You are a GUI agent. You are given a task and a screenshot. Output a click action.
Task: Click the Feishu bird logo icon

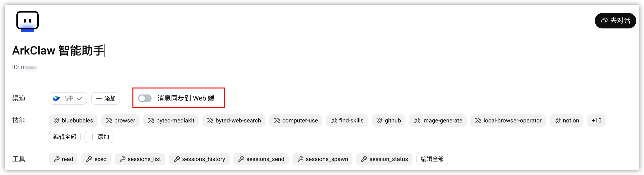click(56, 98)
